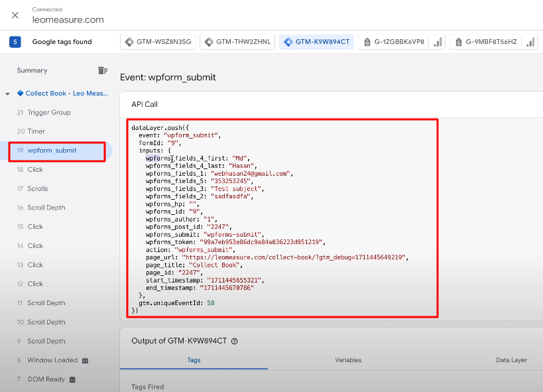Switch to the Data Layer output tab
The width and height of the screenshot is (543, 392).
pos(511,360)
